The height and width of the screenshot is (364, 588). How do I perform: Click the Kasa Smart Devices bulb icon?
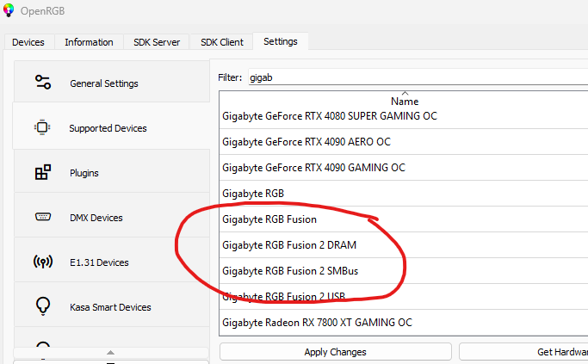click(x=43, y=306)
